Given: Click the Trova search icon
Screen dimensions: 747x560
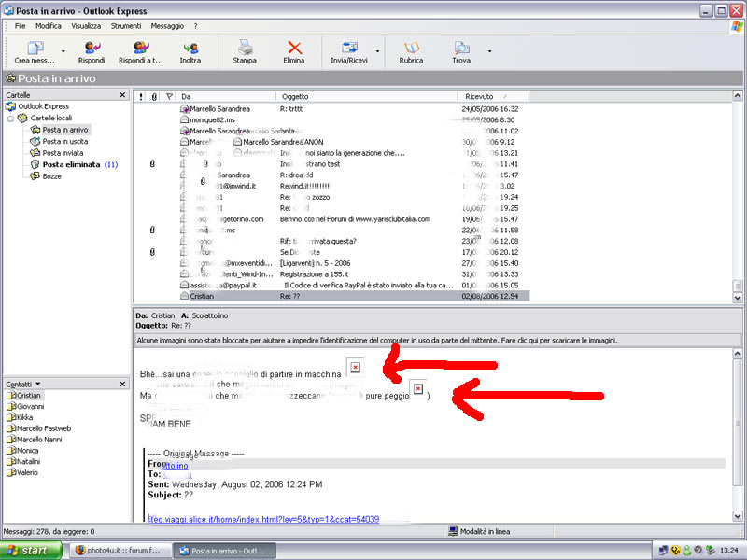Looking at the screenshot, I should [461, 48].
